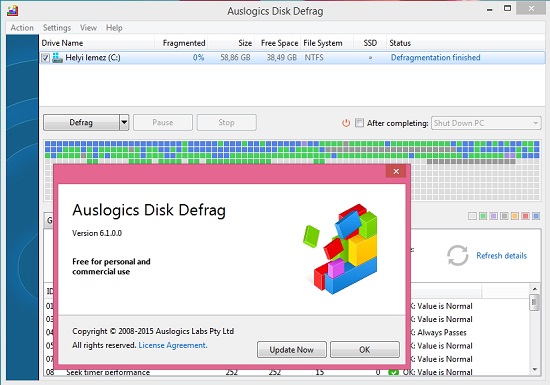The image size is (550, 385).
Task: Open the Action menu
Action: pyautogui.click(x=22, y=28)
